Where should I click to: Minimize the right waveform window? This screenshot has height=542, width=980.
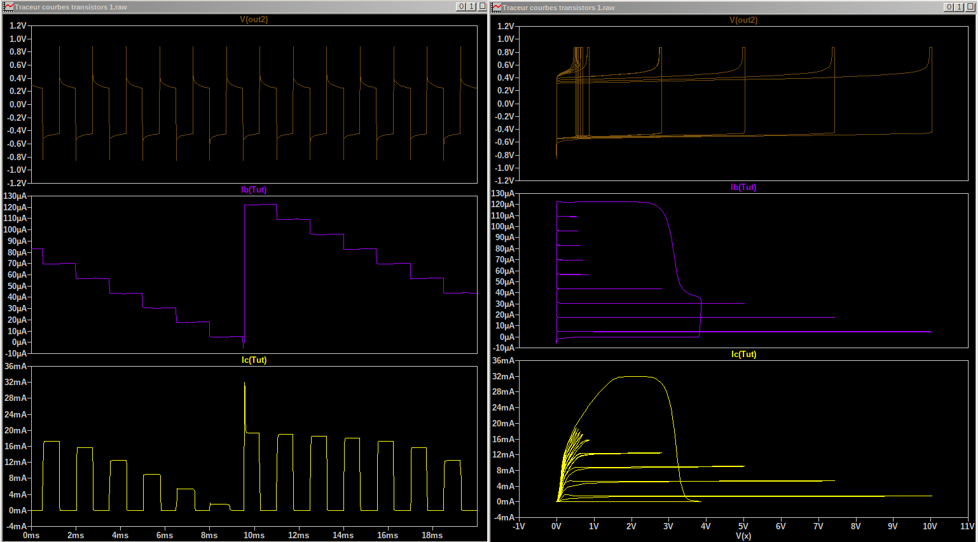(x=949, y=7)
